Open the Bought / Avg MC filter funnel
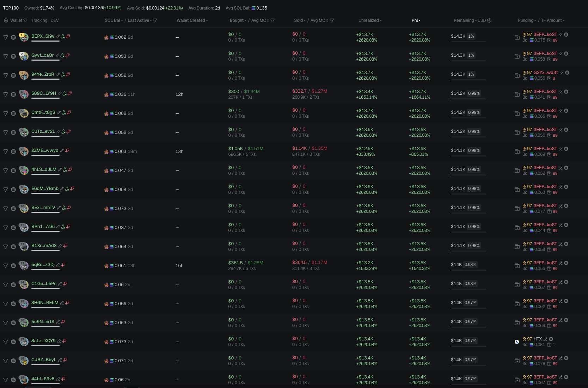The image size is (588, 388). tap(272, 20)
